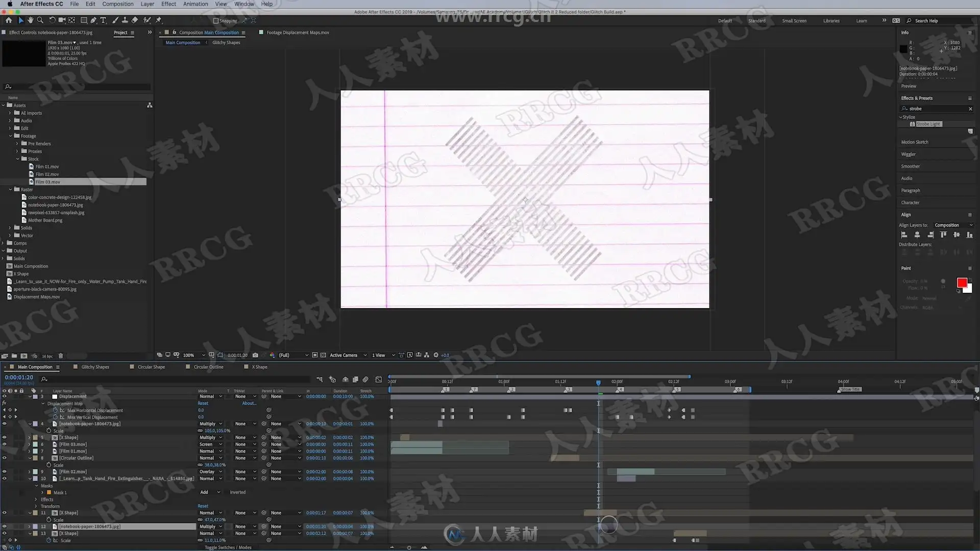Click Toggle Switches / Modes button

tap(228, 547)
